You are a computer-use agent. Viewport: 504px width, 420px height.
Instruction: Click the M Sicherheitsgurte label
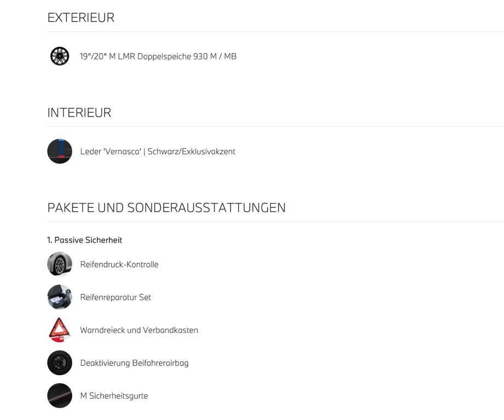pyautogui.click(x=114, y=396)
